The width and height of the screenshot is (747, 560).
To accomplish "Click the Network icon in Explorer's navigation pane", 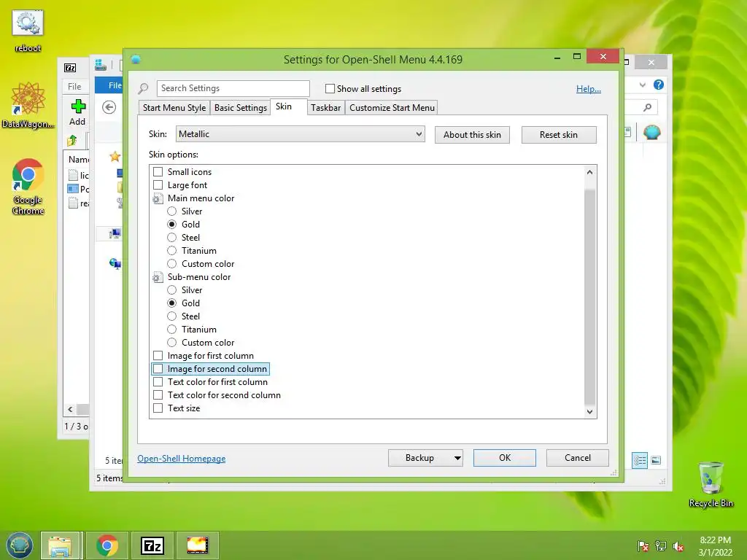I will (115, 263).
